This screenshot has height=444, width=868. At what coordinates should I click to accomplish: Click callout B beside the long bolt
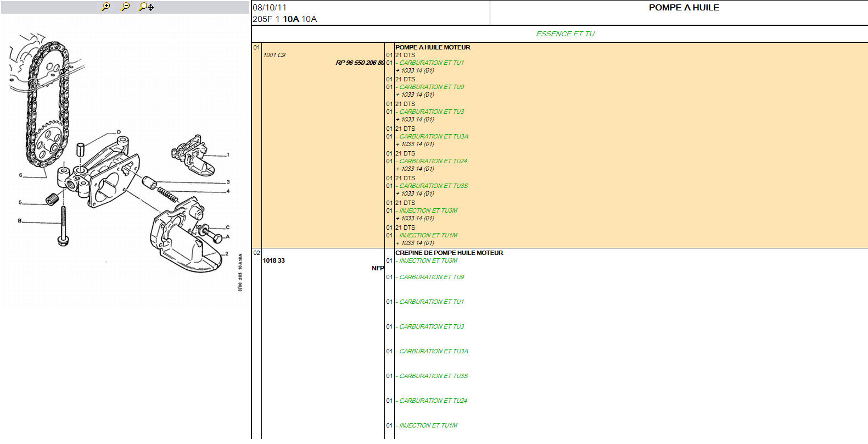[20, 221]
